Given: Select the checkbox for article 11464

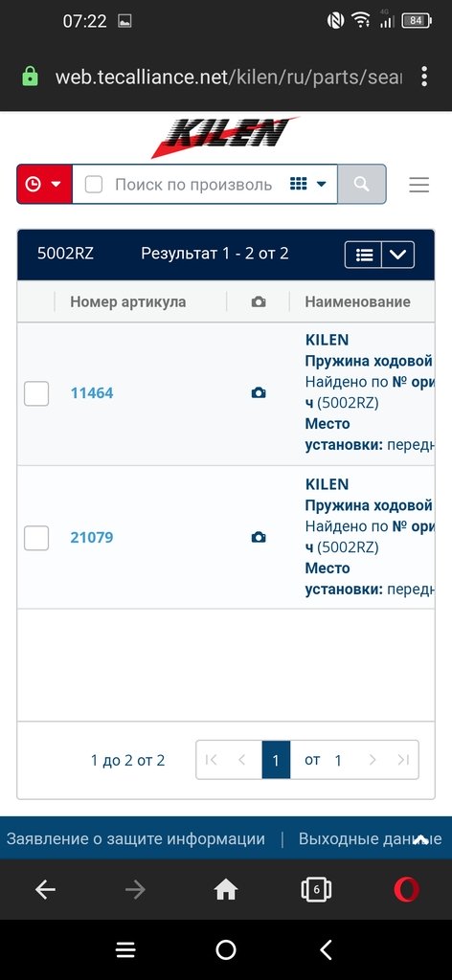Looking at the screenshot, I should point(36,393).
